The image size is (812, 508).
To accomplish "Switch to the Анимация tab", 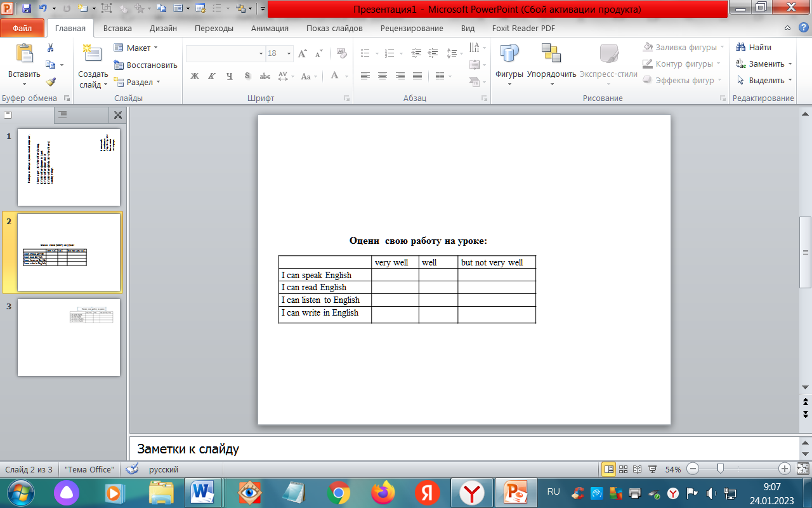I will [270, 28].
